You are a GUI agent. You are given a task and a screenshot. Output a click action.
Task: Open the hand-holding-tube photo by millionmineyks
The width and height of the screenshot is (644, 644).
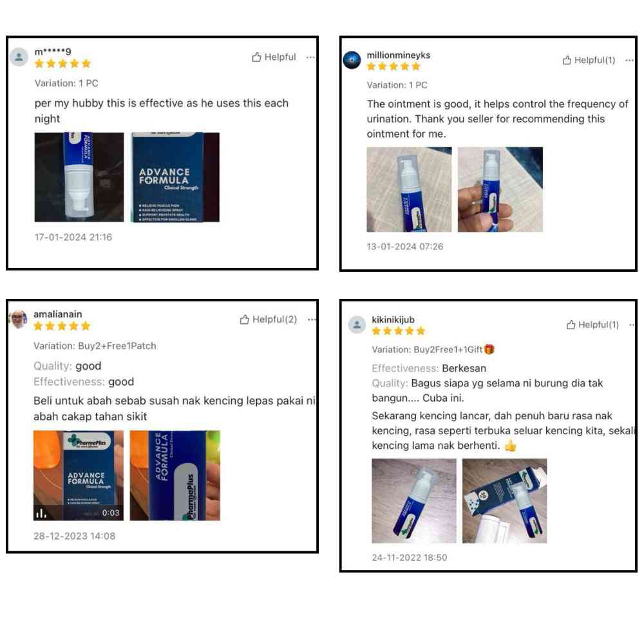pyautogui.click(x=500, y=189)
